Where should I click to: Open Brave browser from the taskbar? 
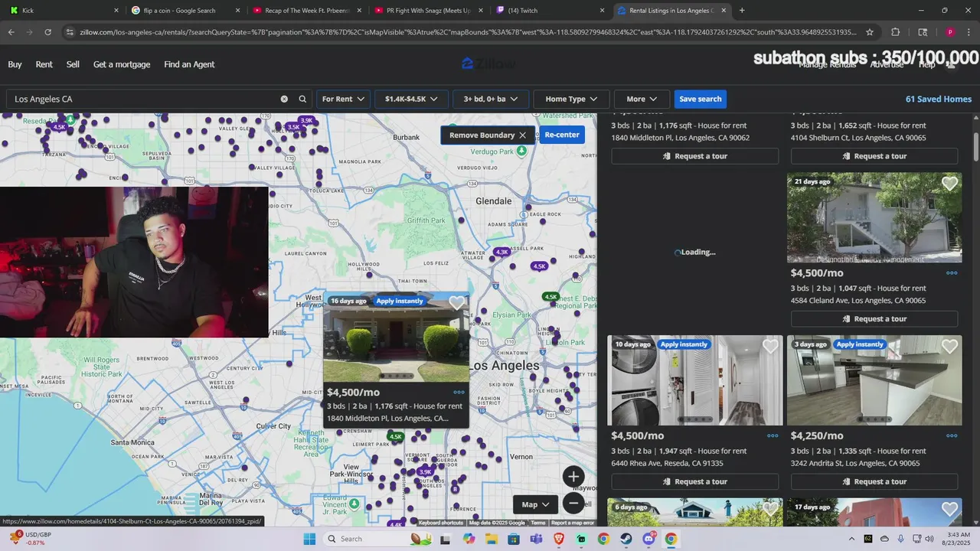[x=558, y=539]
